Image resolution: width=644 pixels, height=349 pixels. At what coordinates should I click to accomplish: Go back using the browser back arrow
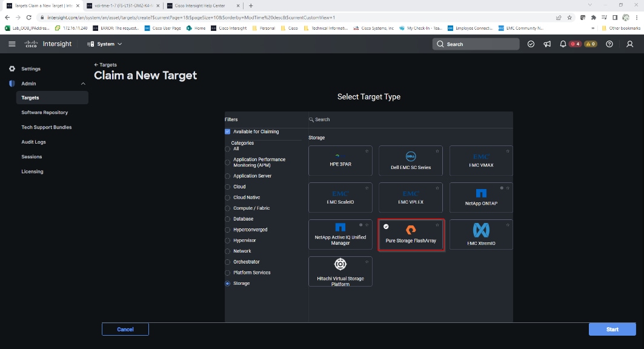tap(7, 17)
